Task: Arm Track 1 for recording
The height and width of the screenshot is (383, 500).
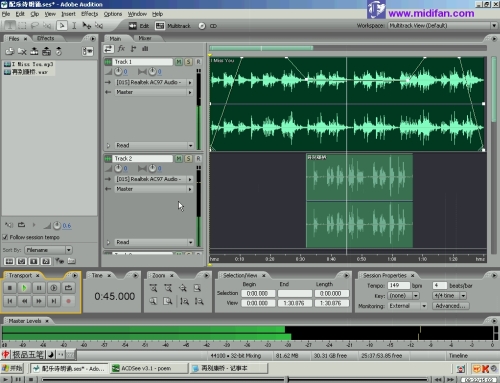Action: 198,62
